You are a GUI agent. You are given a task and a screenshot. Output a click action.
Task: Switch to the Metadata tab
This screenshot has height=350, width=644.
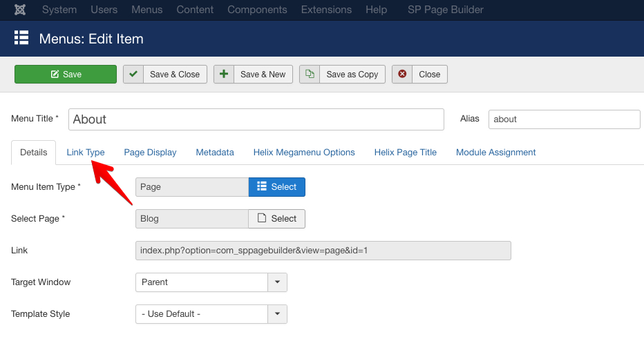215,153
